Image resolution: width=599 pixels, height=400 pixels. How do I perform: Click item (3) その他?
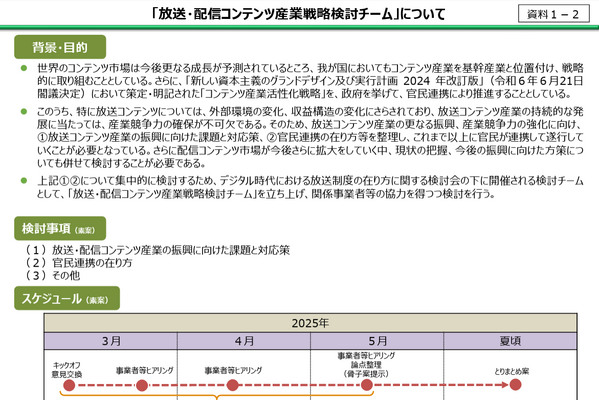point(52,275)
